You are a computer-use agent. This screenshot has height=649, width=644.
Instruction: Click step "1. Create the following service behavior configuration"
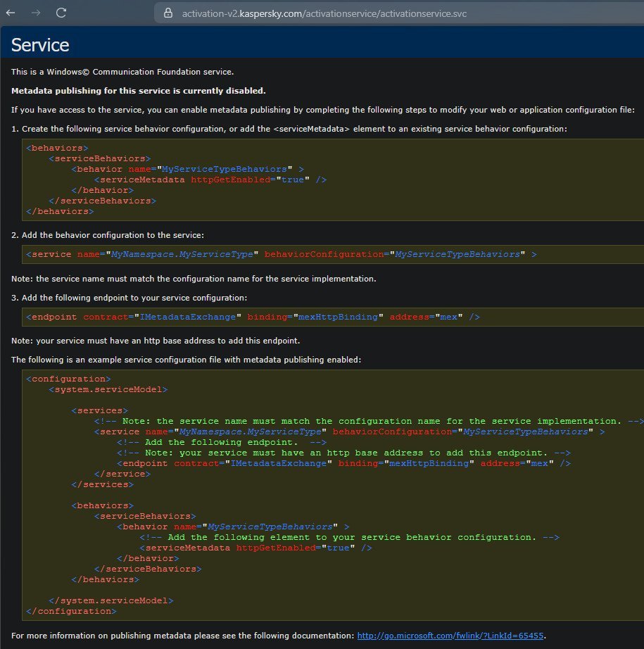tap(289, 129)
